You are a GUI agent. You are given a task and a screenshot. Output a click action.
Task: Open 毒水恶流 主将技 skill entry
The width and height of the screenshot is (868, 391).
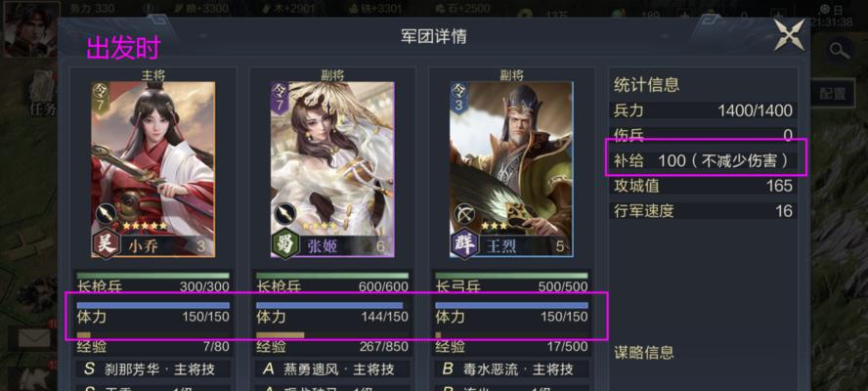coord(511,369)
